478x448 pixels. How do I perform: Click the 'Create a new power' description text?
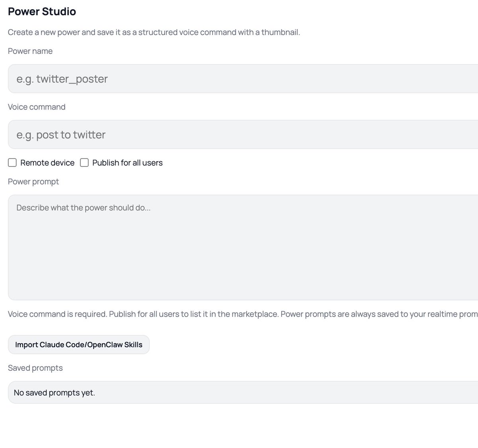[x=154, y=32]
